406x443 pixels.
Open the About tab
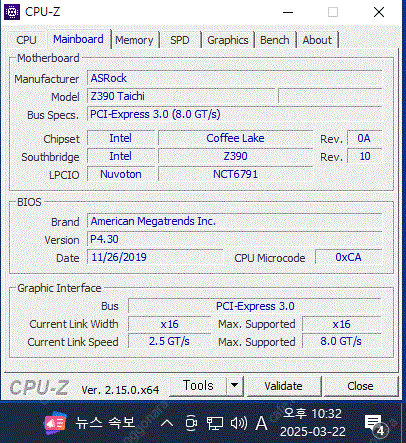point(317,40)
